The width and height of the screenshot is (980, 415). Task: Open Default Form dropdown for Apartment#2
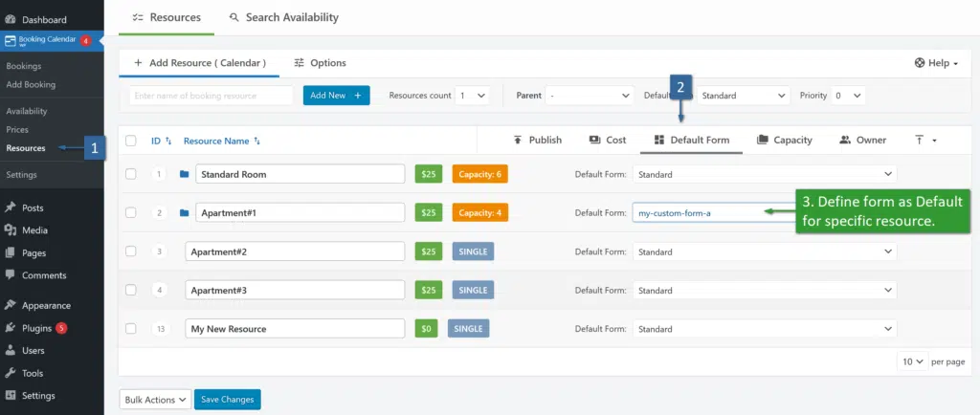(x=765, y=251)
